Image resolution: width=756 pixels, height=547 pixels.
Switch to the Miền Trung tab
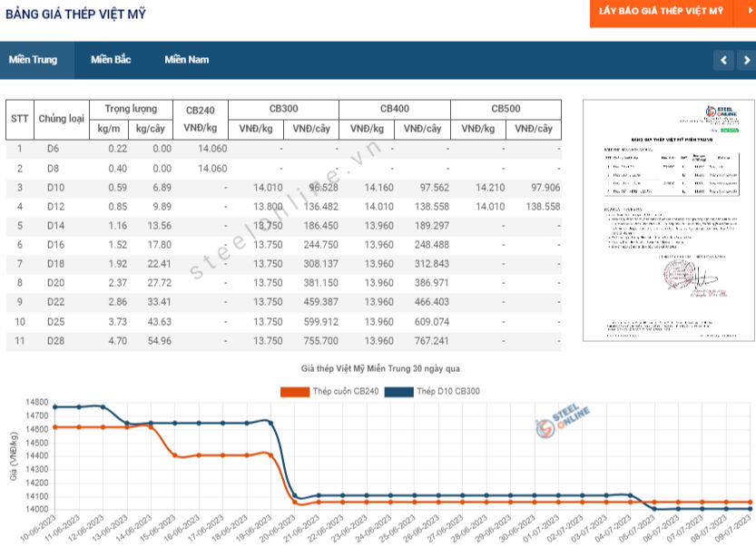coord(33,60)
